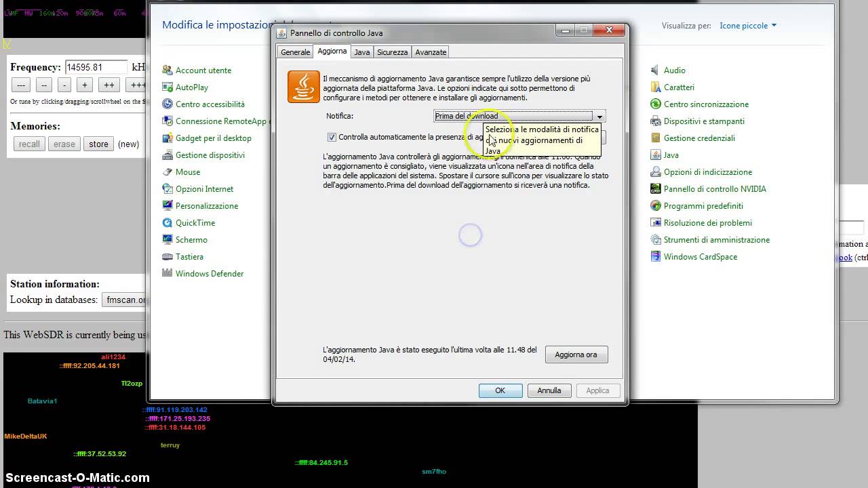Select the Aggiorna tab
The width and height of the screenshot is (868, 488).
pyautogui.click(x=332, y=52)
